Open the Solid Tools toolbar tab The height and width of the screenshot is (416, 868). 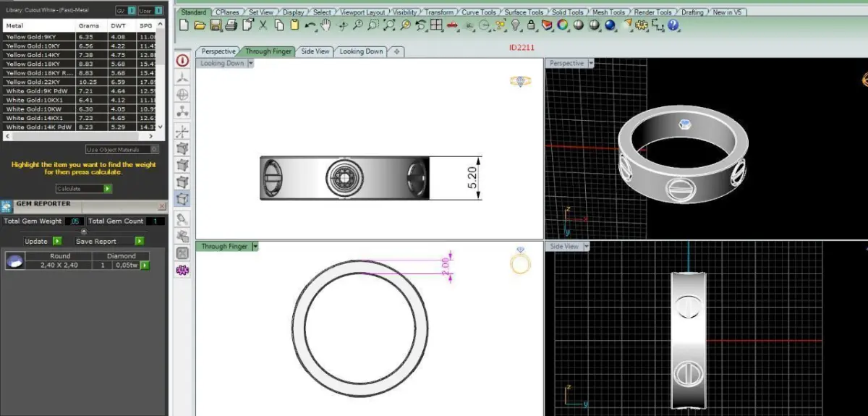[x=567, y=12]
